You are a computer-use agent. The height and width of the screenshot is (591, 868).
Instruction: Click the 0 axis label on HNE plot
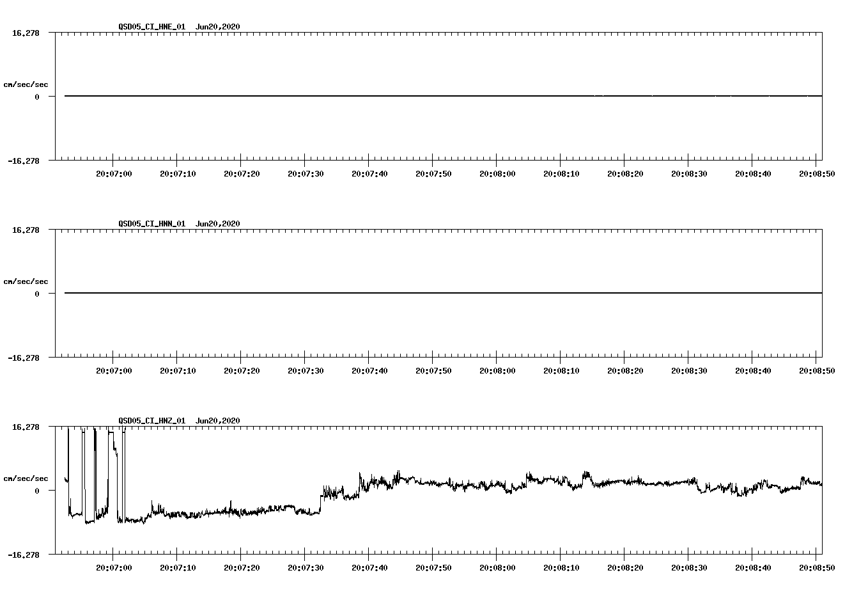(x=37, y=97)
